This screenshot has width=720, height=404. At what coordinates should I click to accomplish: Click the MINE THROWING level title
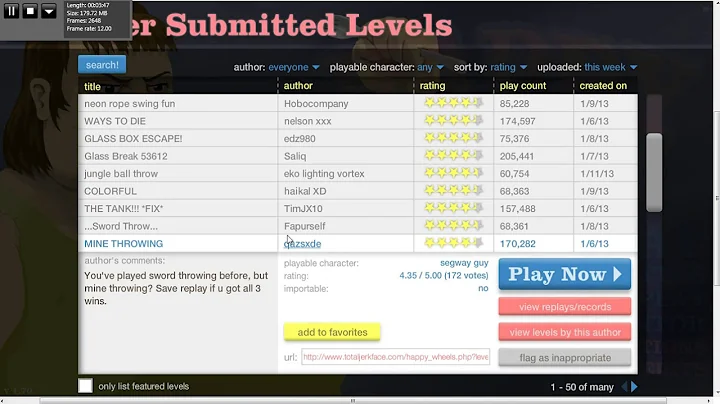pos(124,244)
